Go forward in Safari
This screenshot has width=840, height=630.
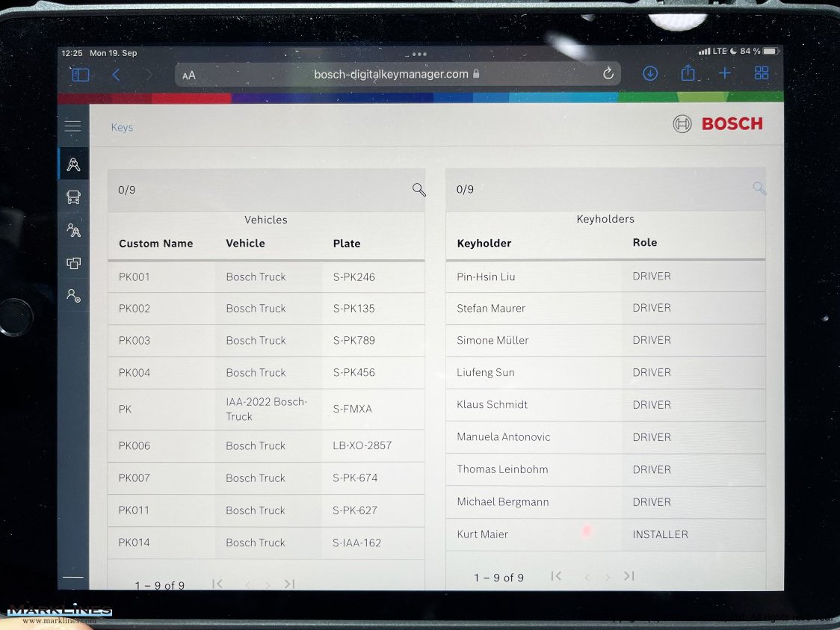coord(149,75)
